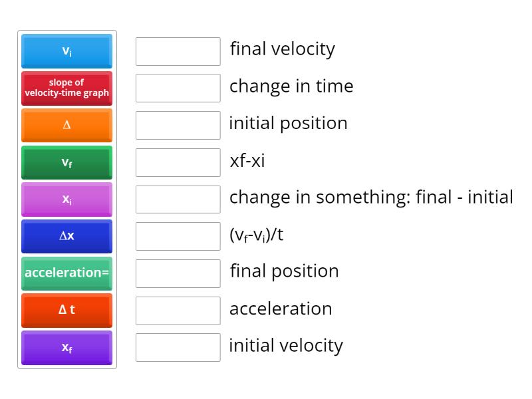Click the final velocity label text
532x399 pixels.
click(283, 49)
